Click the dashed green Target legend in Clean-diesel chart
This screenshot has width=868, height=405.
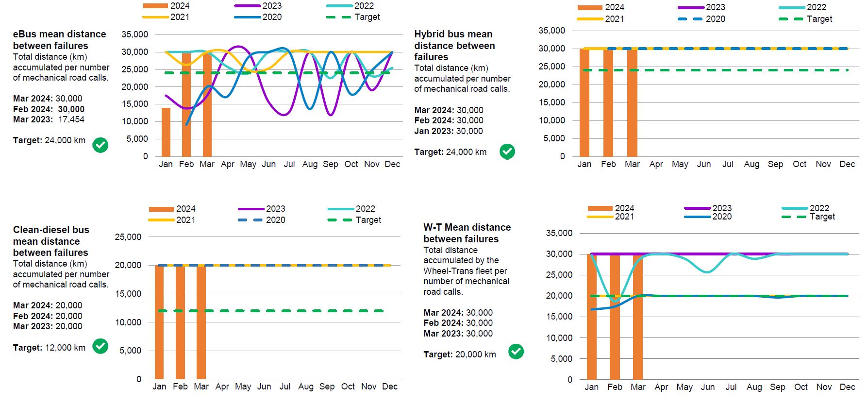tap(340, 220)
